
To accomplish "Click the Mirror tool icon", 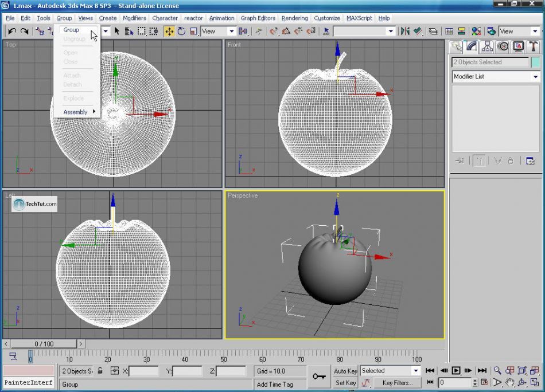I will point(405,32).
